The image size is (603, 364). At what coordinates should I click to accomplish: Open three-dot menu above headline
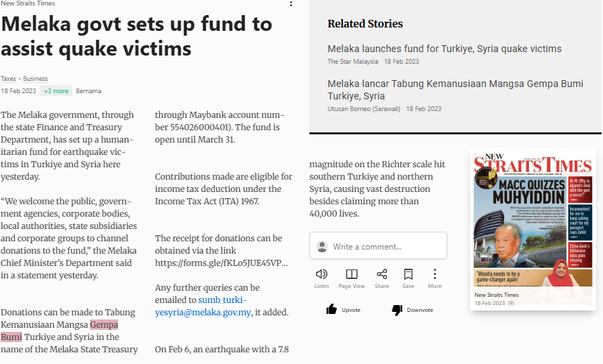[x=291, y=4]
